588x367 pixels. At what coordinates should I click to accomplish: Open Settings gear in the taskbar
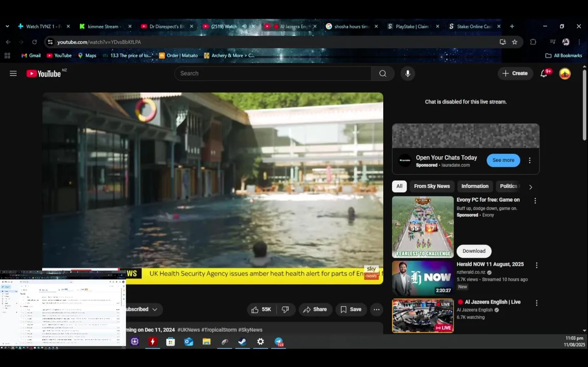click(260, 342)
